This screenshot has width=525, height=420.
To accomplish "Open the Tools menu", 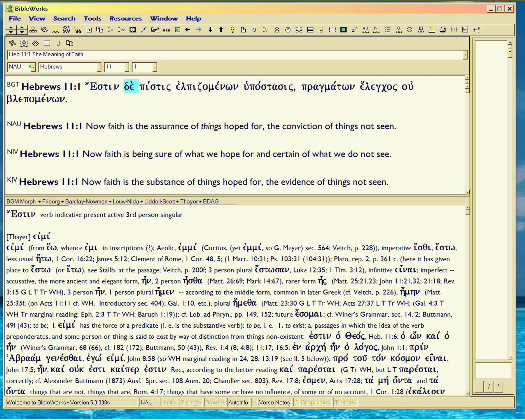I will coord(93,19).
